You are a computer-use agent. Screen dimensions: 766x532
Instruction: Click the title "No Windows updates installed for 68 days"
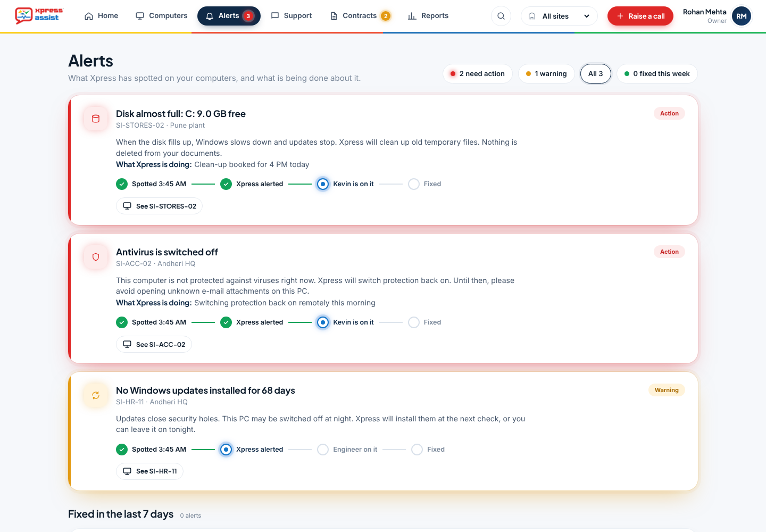point(205,390)
